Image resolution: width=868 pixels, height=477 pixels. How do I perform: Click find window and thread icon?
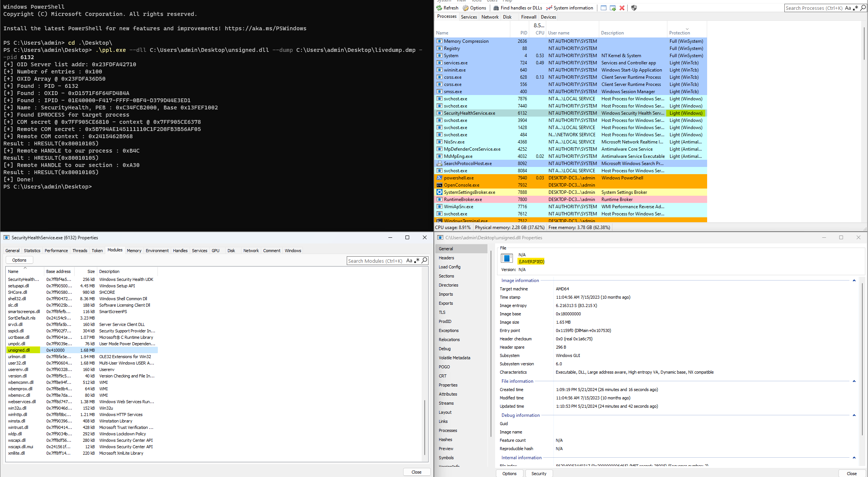(x=613, y=8)
